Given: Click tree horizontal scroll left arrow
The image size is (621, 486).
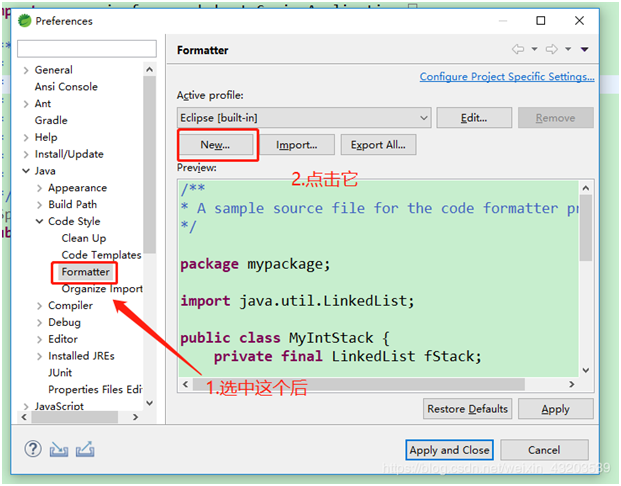Looking at the screenshot, I should click(x=24, y=417).
